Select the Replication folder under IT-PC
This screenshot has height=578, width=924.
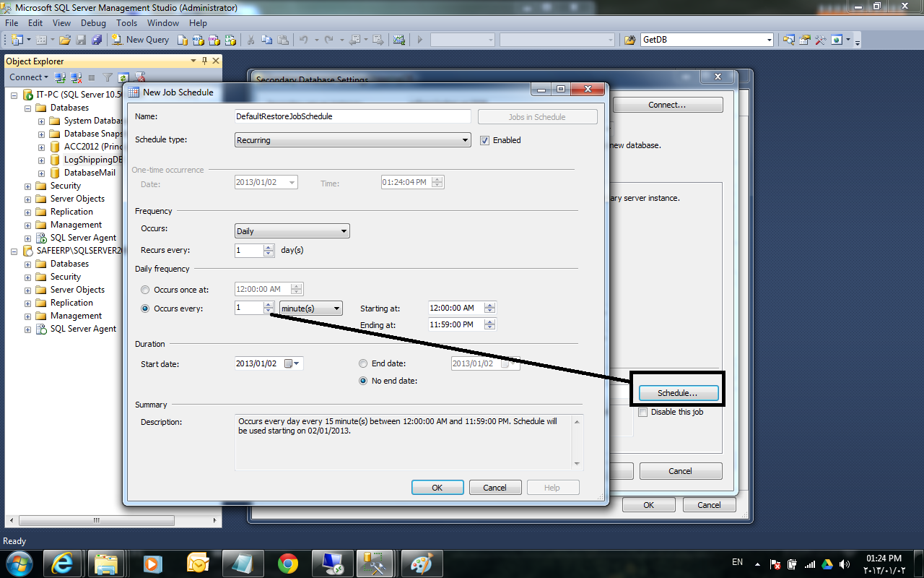coord(71,212)
